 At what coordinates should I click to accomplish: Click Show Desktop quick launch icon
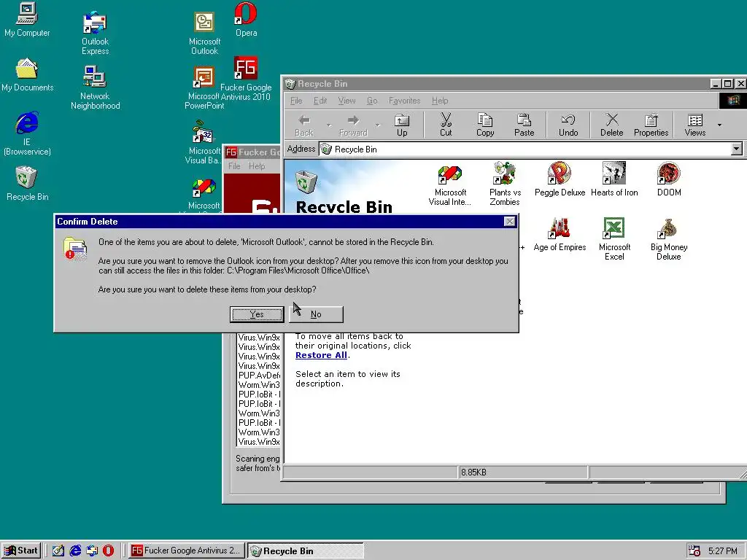click(x=58, y=551)
